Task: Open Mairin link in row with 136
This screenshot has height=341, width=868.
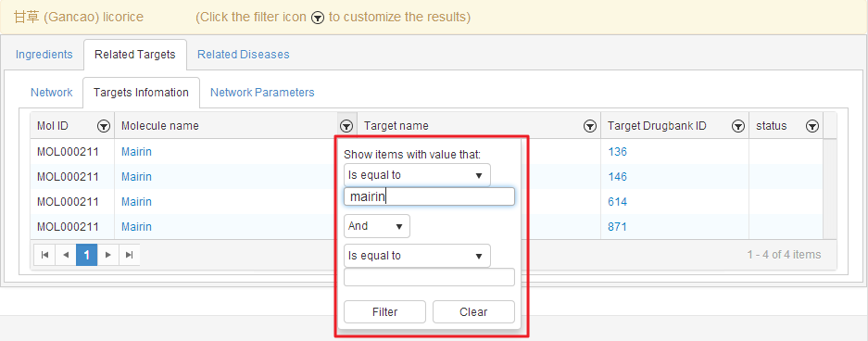Action: pyautogui.click(x=136, y=152)
